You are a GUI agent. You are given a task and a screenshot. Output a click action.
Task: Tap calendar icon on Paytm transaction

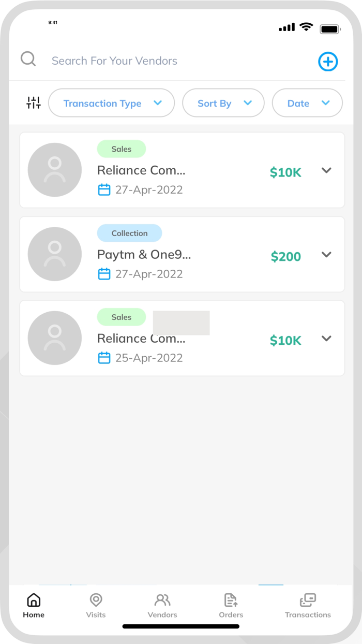pos(104,274)
